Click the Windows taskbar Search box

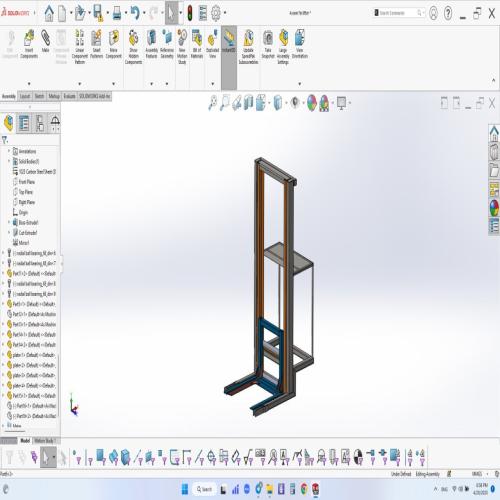pos(204,489)
